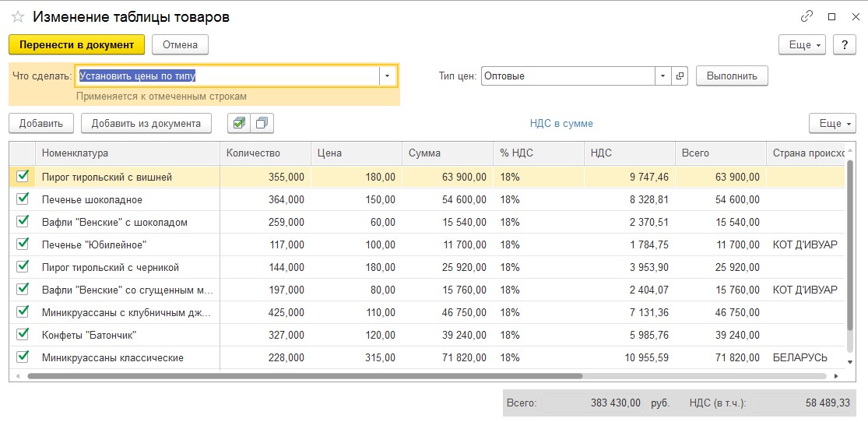Screen dimensions: 868x422
Task: Click the copy link icon in title bar
Action: click(x=807, y=16)
